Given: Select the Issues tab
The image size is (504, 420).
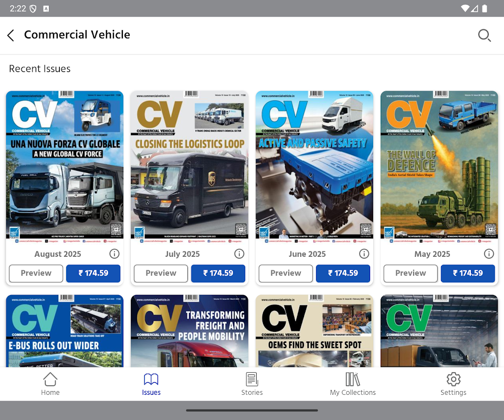Looking at the screenshot, I should [x=151, y=384].
